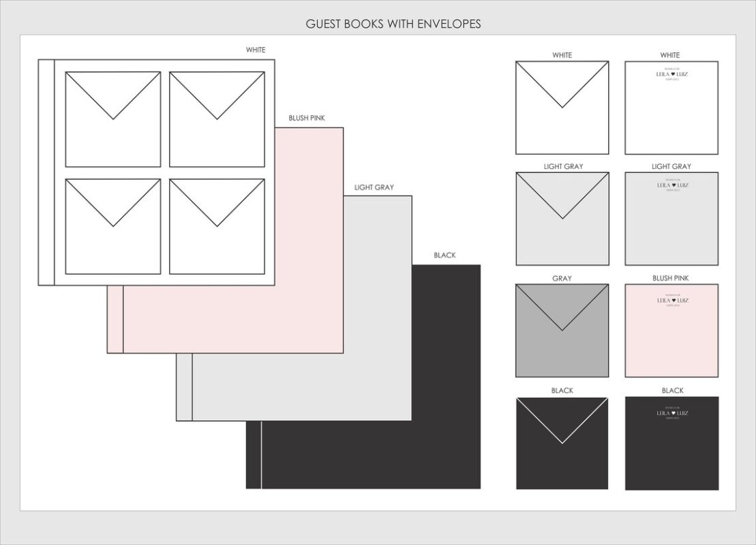Viewport: 756px width, 545px height.
Task: Click the GRAY label above gray envelope
Action: point(562,278)
